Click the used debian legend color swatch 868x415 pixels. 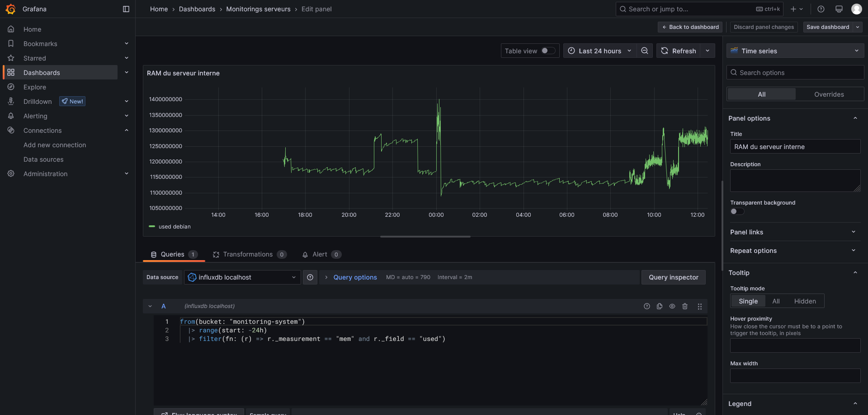(152, 227)
